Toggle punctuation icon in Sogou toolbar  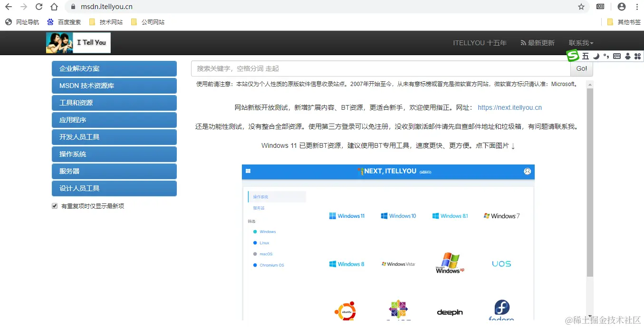(606, 56)
